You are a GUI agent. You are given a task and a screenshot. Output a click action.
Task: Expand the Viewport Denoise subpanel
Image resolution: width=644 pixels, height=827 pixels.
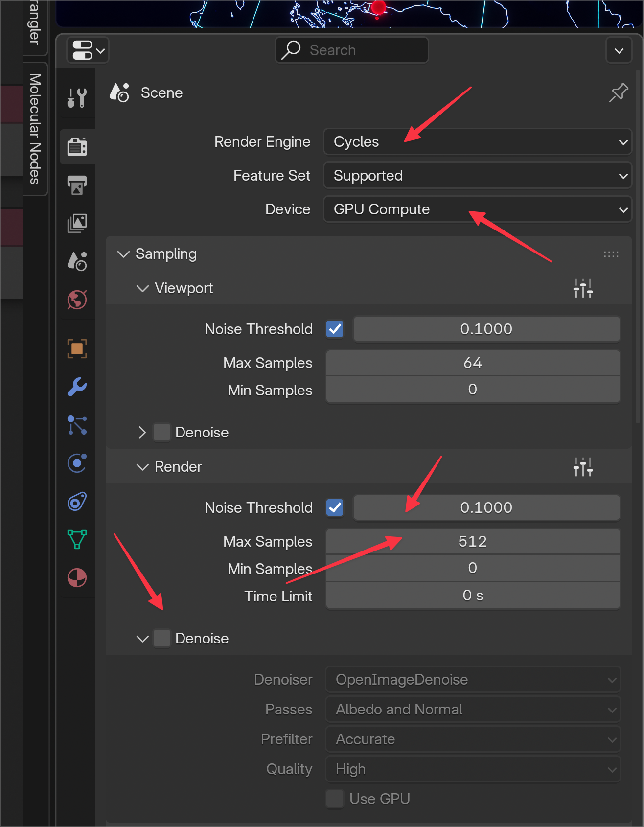tap(142, 433)
